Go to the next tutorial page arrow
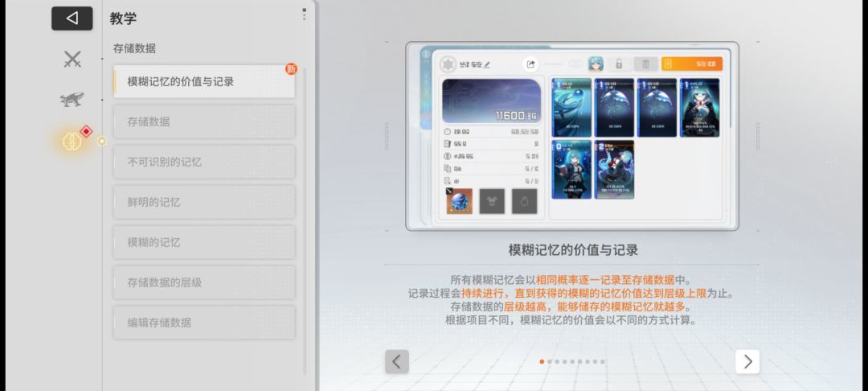The height and width of the screenshot is (391, 868). coord(747,362)
